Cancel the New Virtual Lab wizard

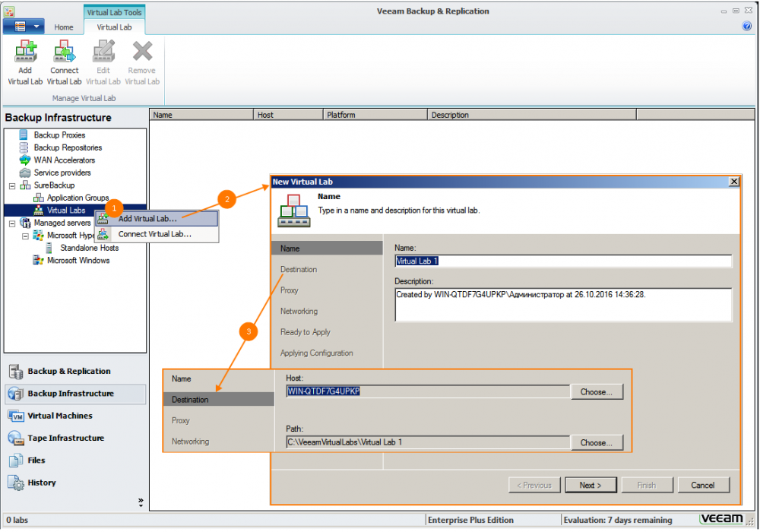703,486
